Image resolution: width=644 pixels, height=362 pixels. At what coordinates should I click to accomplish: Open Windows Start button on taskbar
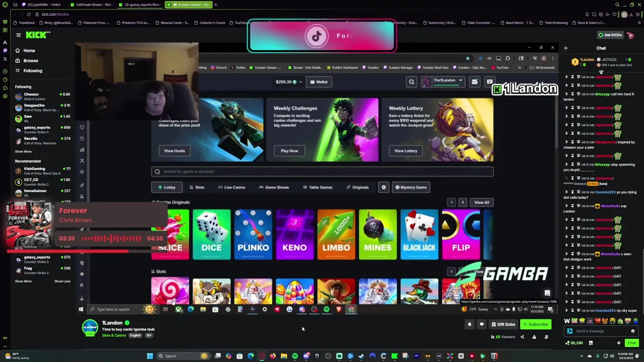coord(149,356)
